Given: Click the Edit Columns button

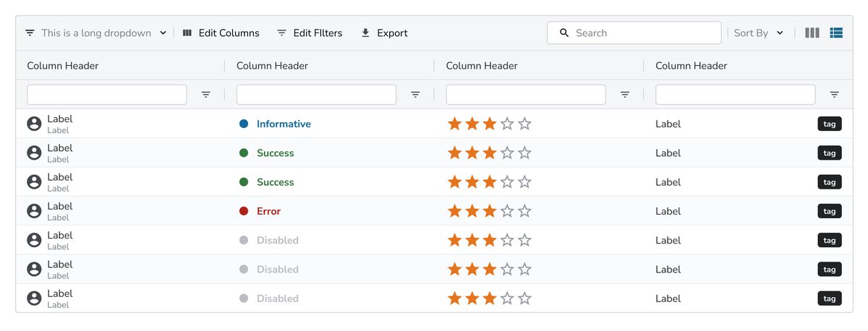Looking at the screenshot, I should 221,33.
